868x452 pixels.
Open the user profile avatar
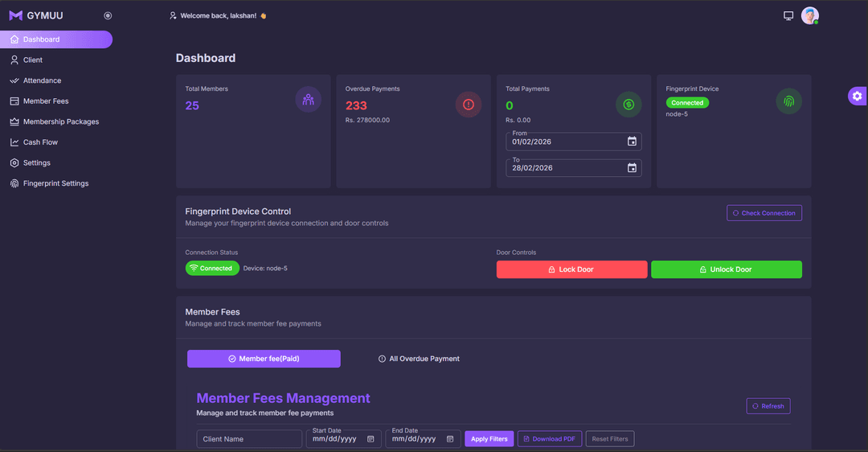[x=809, y=16]
